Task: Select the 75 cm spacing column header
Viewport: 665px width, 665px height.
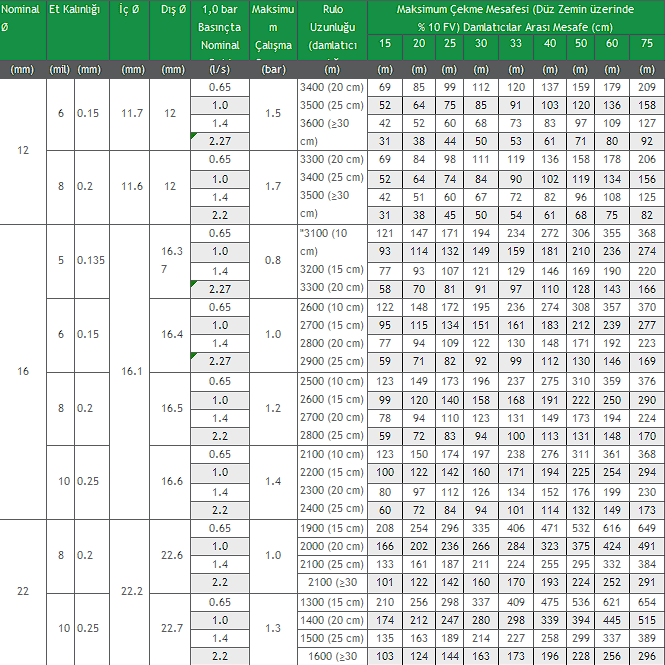Action: (647, 44)
